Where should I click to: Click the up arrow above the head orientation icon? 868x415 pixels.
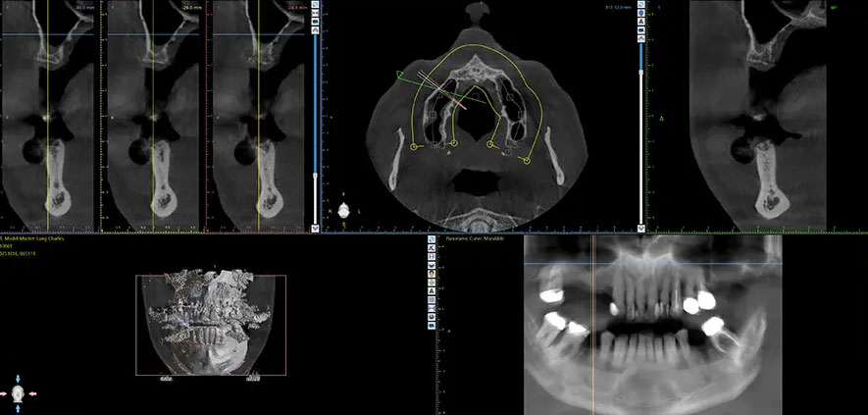19,379
